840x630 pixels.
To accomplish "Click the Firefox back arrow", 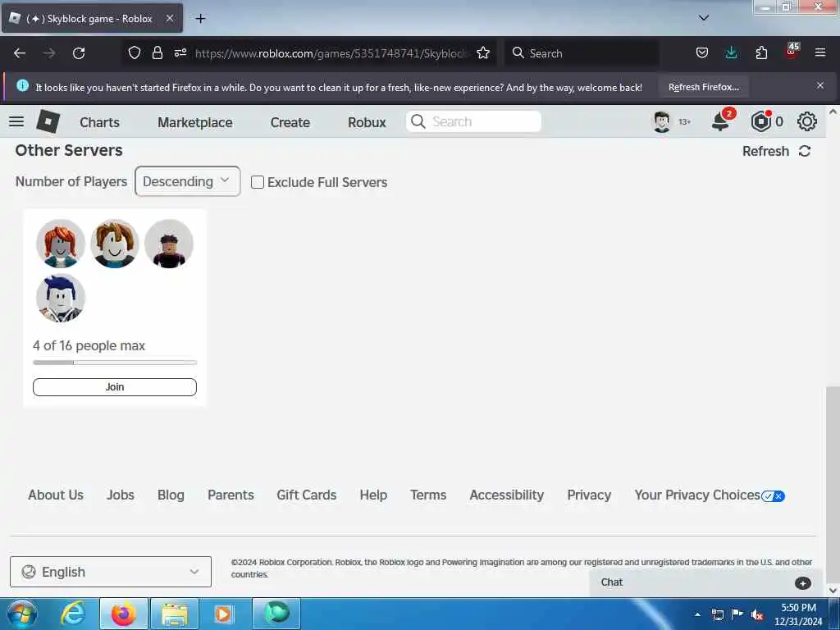I will click(20, 53).
